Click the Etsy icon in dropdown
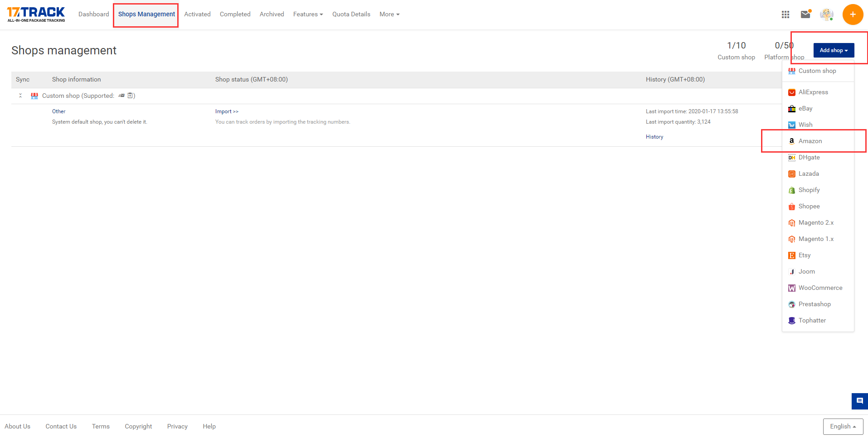The width and height of the screenshot is (868, 438). 792,255
